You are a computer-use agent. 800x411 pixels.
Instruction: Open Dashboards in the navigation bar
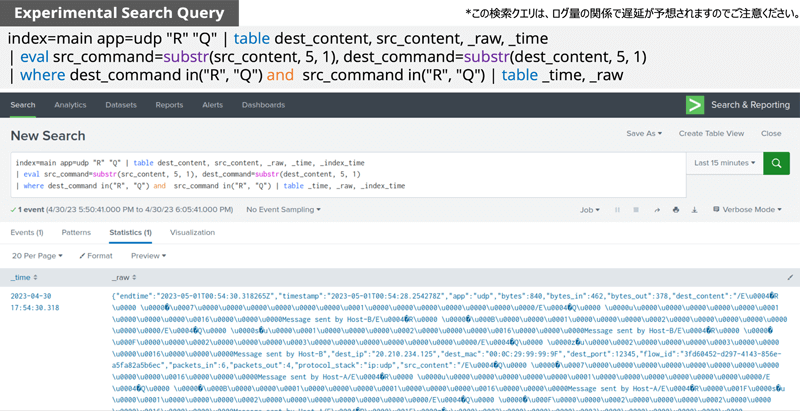[263, 105]
